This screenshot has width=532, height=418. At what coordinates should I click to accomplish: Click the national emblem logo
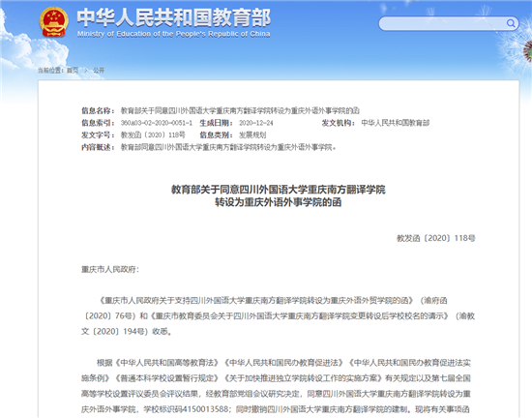pyautogui.click(x=53, y=22)
